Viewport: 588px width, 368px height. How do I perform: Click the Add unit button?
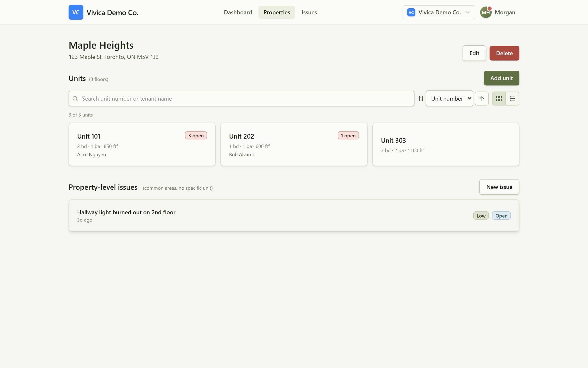(x=501, y=78)
